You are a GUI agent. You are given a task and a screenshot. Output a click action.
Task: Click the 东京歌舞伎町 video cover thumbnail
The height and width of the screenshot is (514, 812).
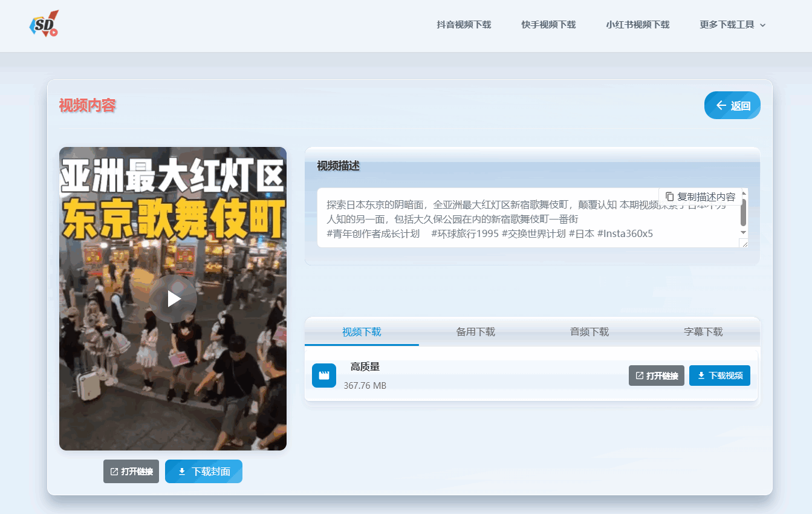coord(173,299)
